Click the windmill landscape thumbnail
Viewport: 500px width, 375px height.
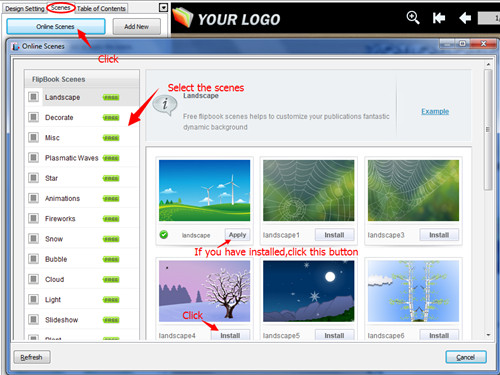point(204,190)
